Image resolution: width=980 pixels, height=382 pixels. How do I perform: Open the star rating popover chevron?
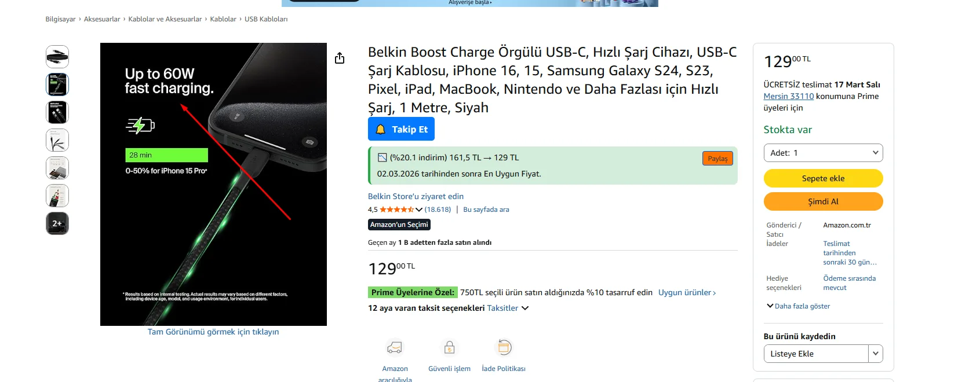(x=419, y=210)
